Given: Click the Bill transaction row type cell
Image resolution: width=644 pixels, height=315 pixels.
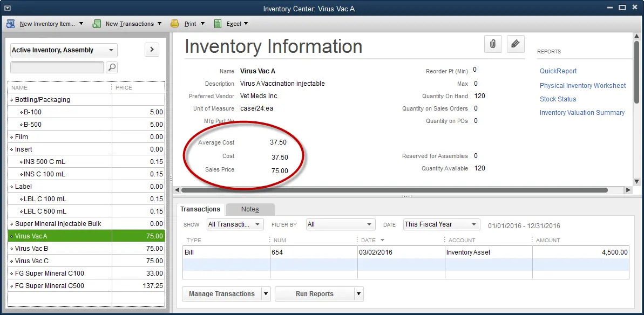Looking at the screenshot, I should [226, 252].
